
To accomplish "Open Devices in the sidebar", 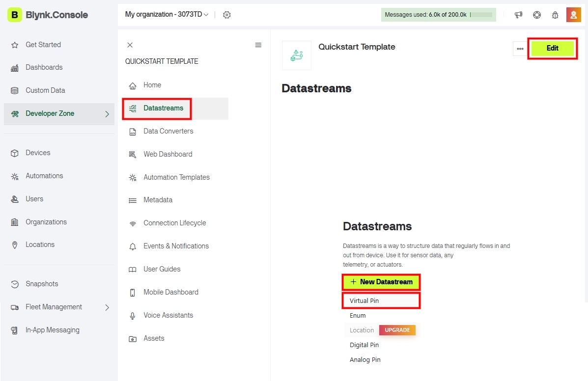I will (x=38, y=153).
